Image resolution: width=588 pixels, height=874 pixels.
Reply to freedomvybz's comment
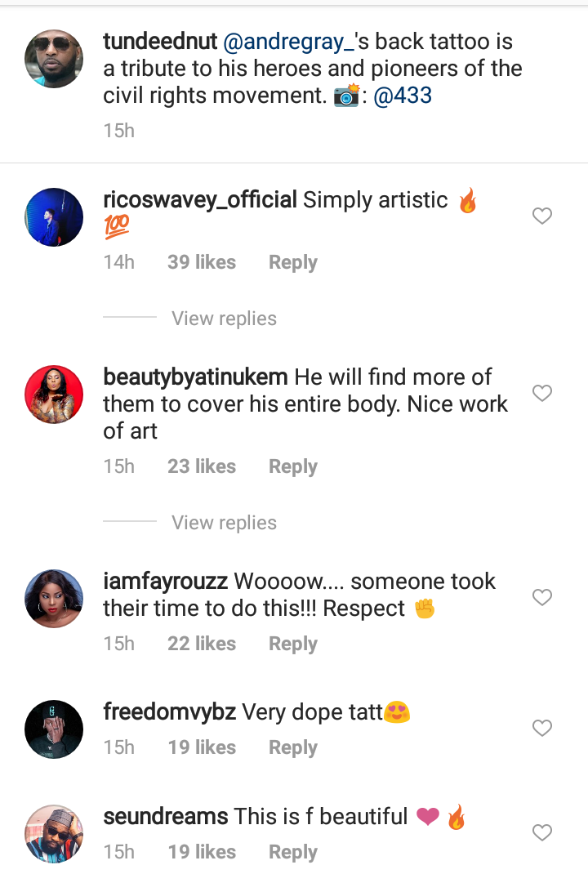point(292,747)
